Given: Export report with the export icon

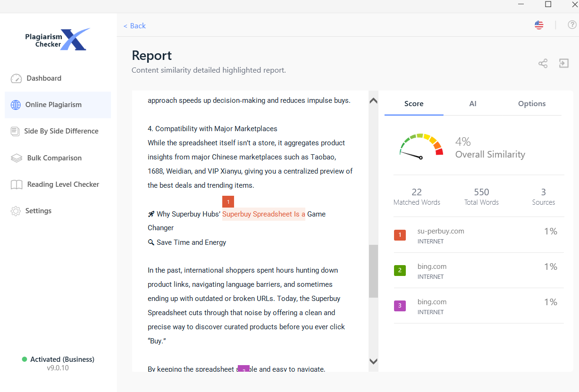Looking at the screenshot, I should click(x=564, y=63).
